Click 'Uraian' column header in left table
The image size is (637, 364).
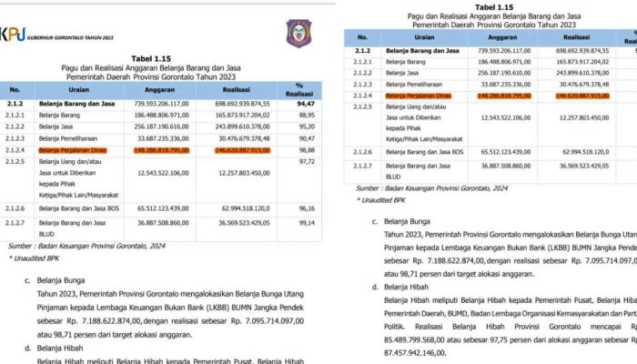[x=79, y=90]
